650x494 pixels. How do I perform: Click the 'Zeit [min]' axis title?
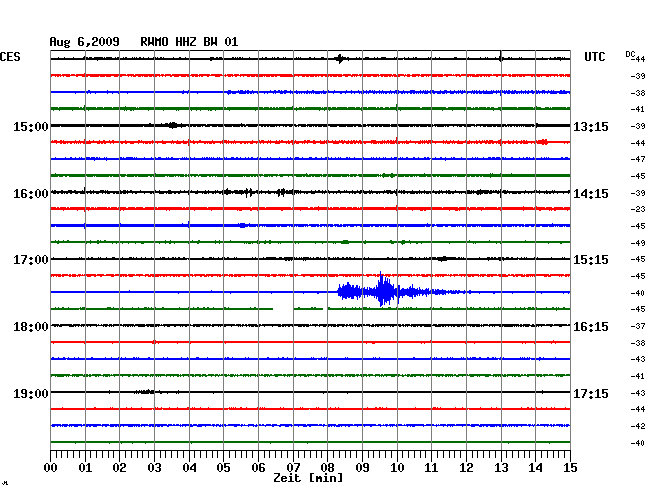308,478
